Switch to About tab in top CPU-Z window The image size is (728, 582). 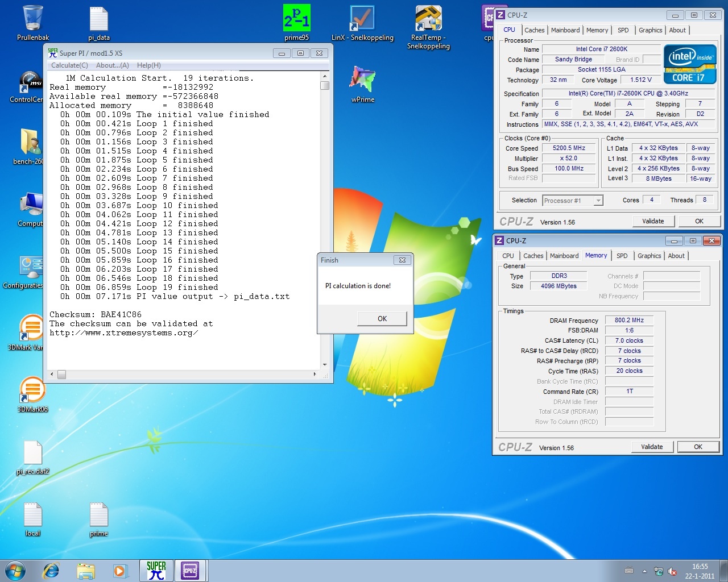click(677, 30)
